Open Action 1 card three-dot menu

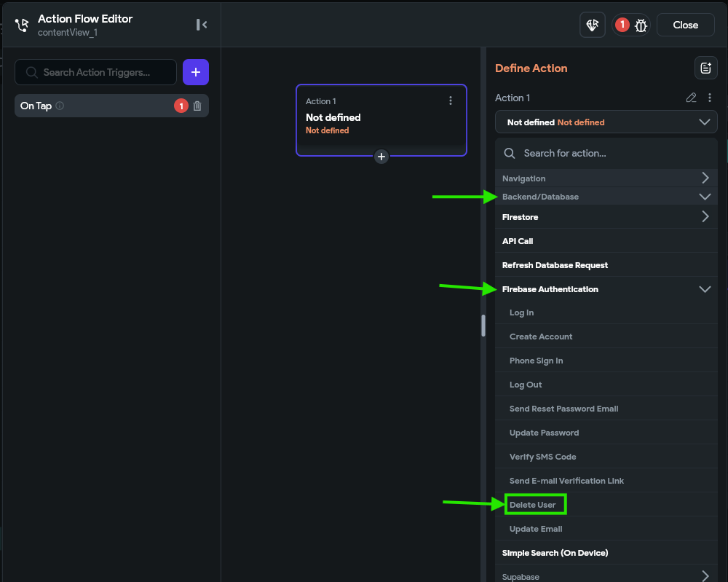(x=451, y=101)
